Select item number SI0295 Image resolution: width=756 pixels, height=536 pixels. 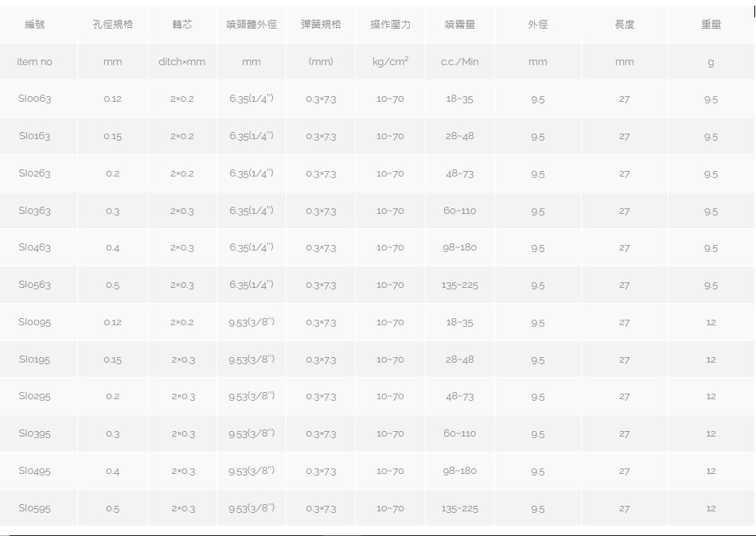[35, 396]
